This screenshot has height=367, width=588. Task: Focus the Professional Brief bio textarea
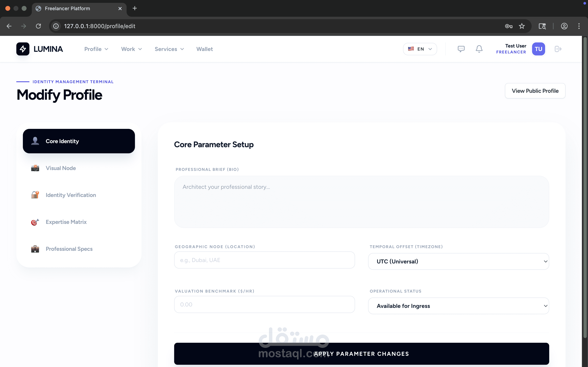click(361, 202)
